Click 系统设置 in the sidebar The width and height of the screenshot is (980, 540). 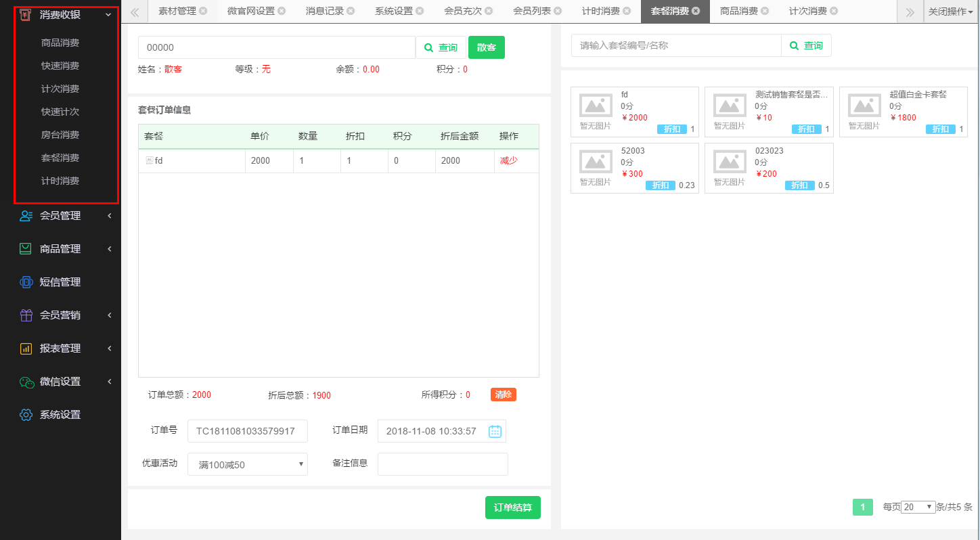tap(60, 415)
